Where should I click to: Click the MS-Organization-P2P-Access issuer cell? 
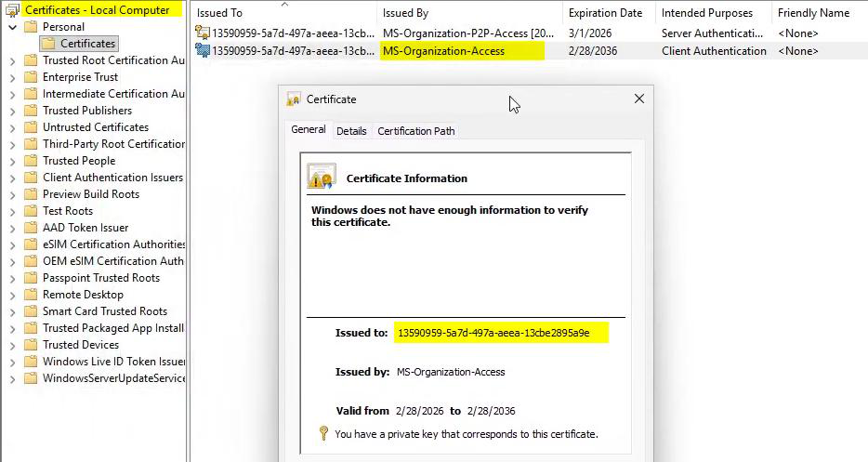coord(468,33)
